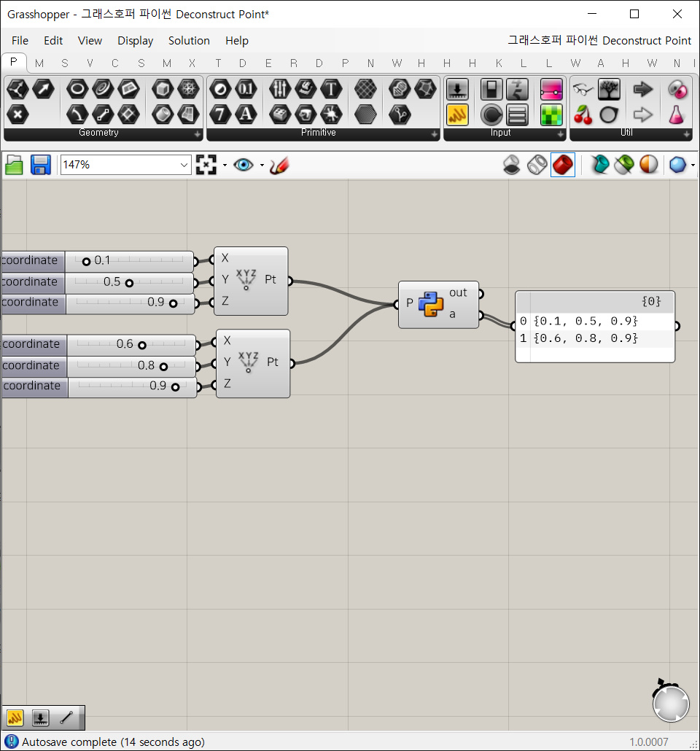Viewport: 700px width, 751px height.
Task: Switch to the X component tab
Action: [x=192, y=63]
